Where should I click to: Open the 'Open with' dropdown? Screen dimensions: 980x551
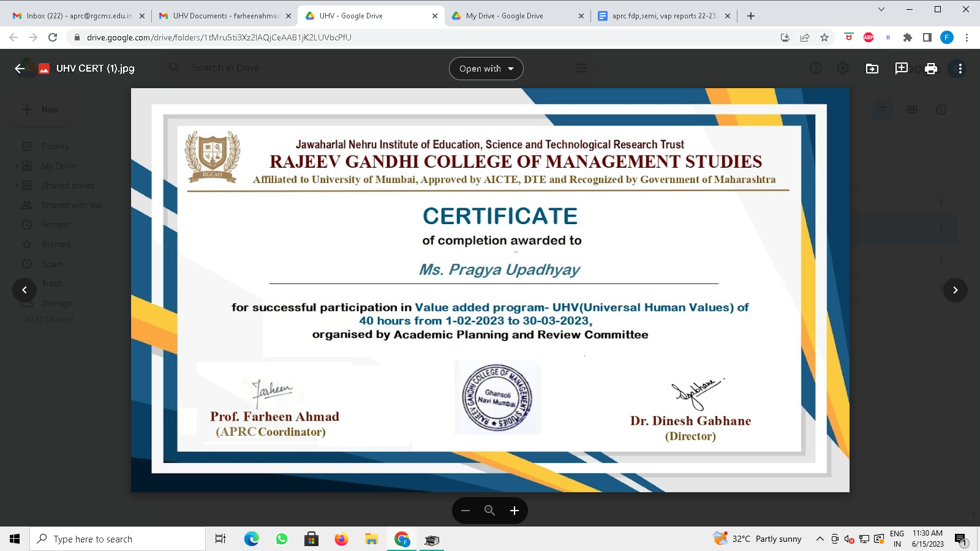pos(486,69)
